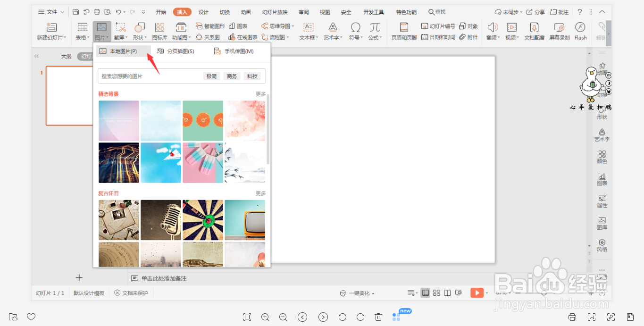Click the 科技 search tag

252,76
